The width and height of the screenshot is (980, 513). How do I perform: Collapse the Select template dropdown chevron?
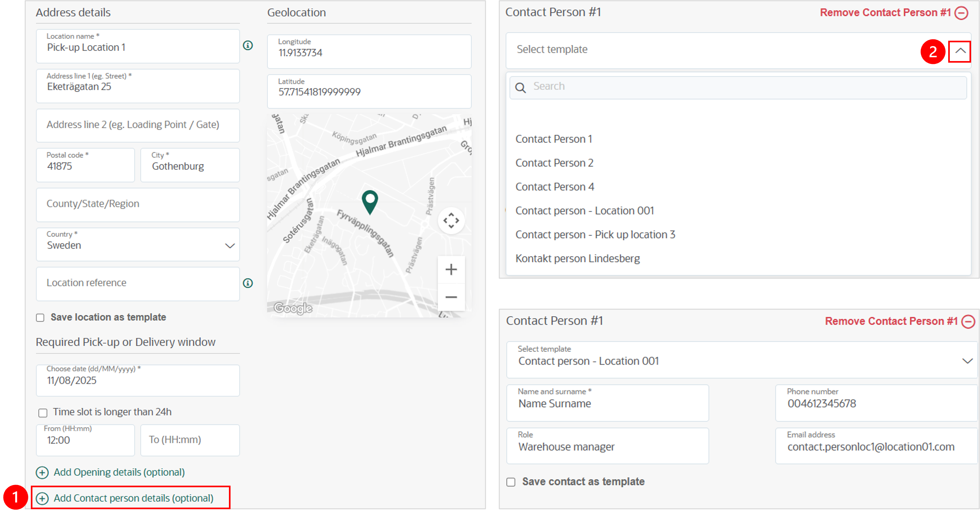pyautogui.click(x=960, y=51)
